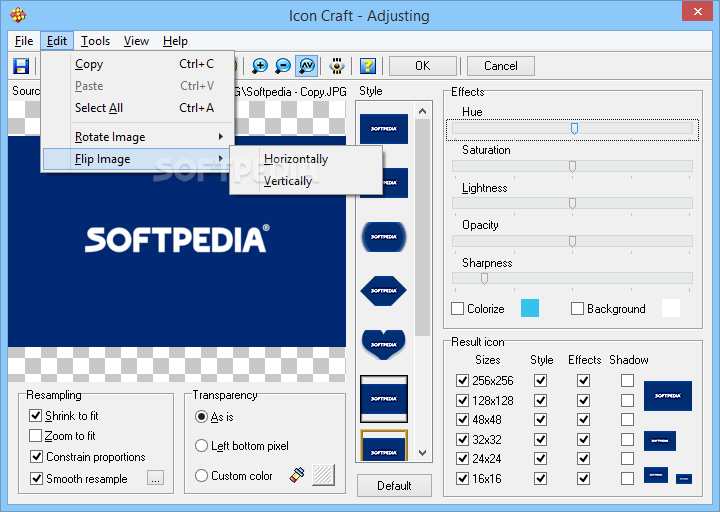720x512 pixels.
Task: Expand the Flip Image submenu
Action: pos(136,159)
